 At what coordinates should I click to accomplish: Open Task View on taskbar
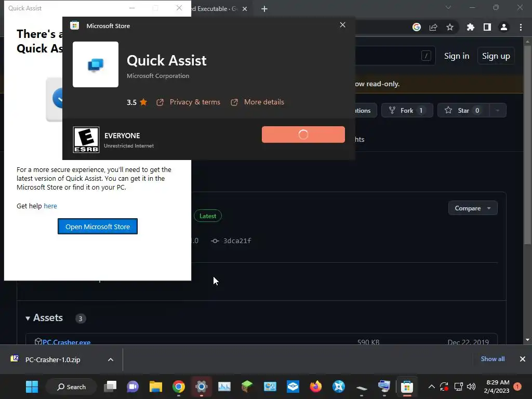click(110, 387)
